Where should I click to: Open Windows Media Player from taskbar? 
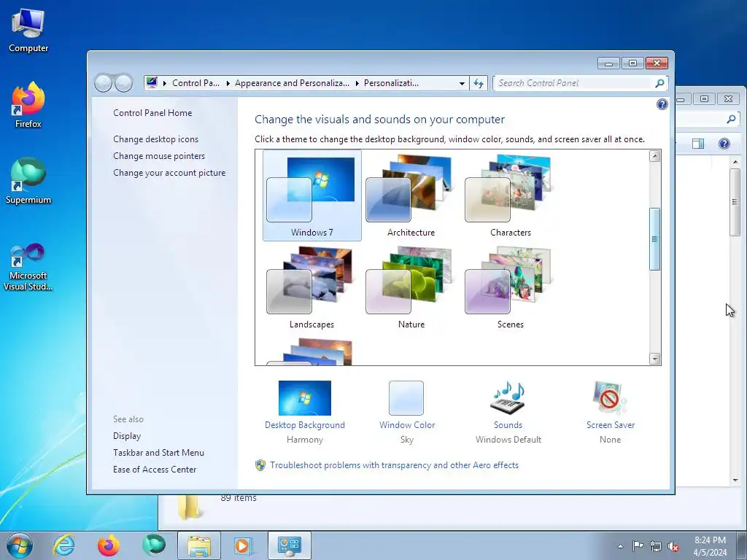click(244, 545)
